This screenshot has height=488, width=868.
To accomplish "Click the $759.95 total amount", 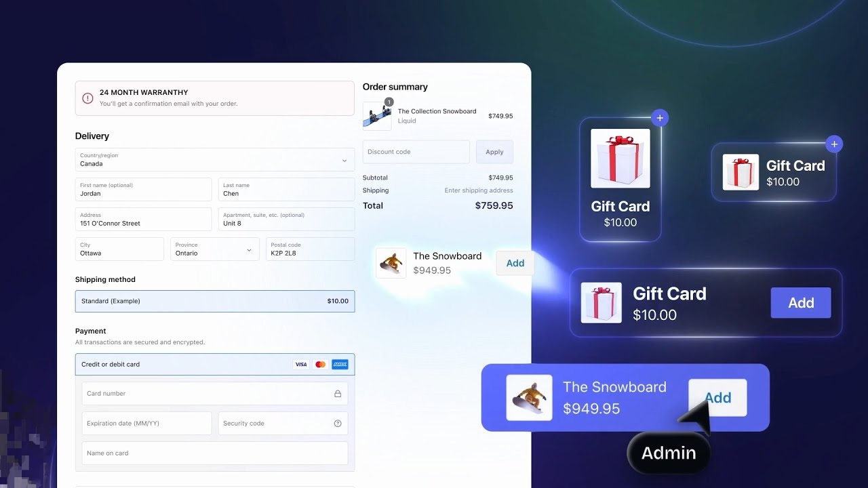I will pos(494,205).
